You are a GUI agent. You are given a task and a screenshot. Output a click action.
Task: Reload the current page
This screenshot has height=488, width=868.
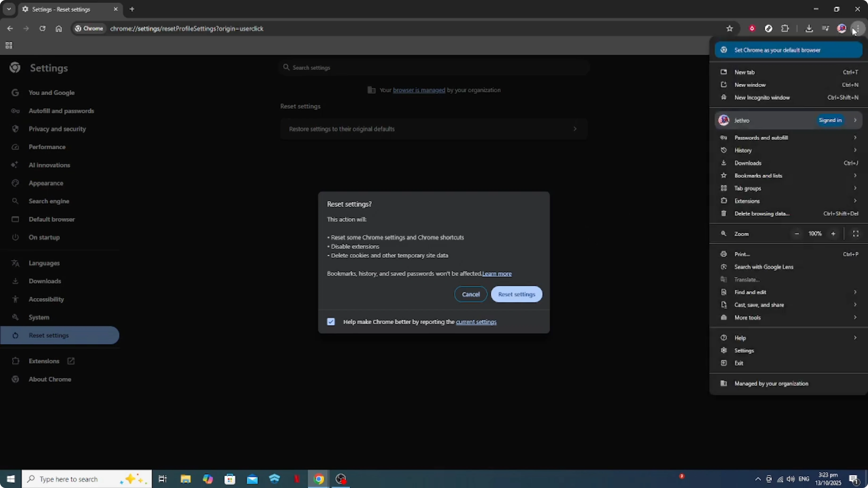42,29
